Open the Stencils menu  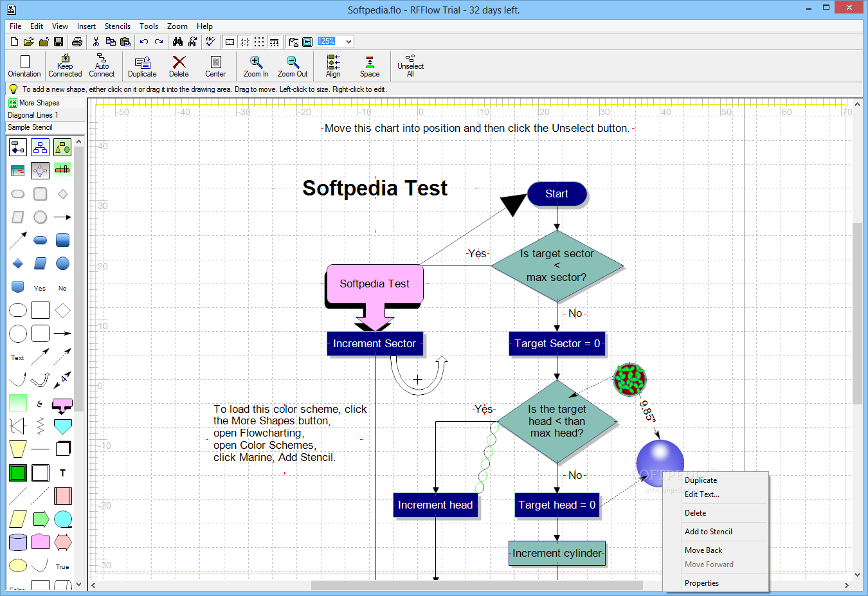[118, 26]
